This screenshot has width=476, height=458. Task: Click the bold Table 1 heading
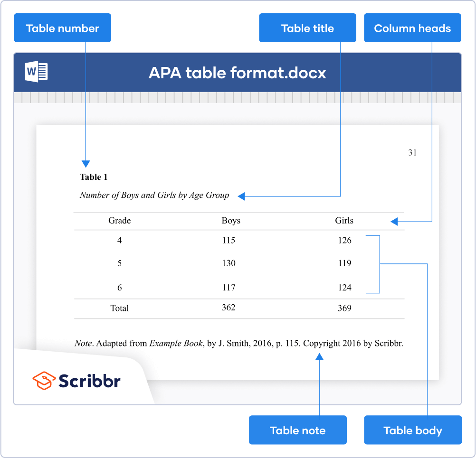point(94,177)
